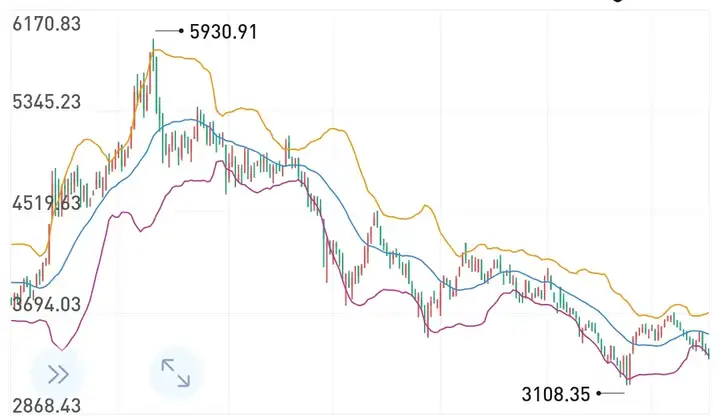This screenshot has height=416, width=720.
Task: Click the dot marker beside 5930.91
Action: tap(181, 31)
